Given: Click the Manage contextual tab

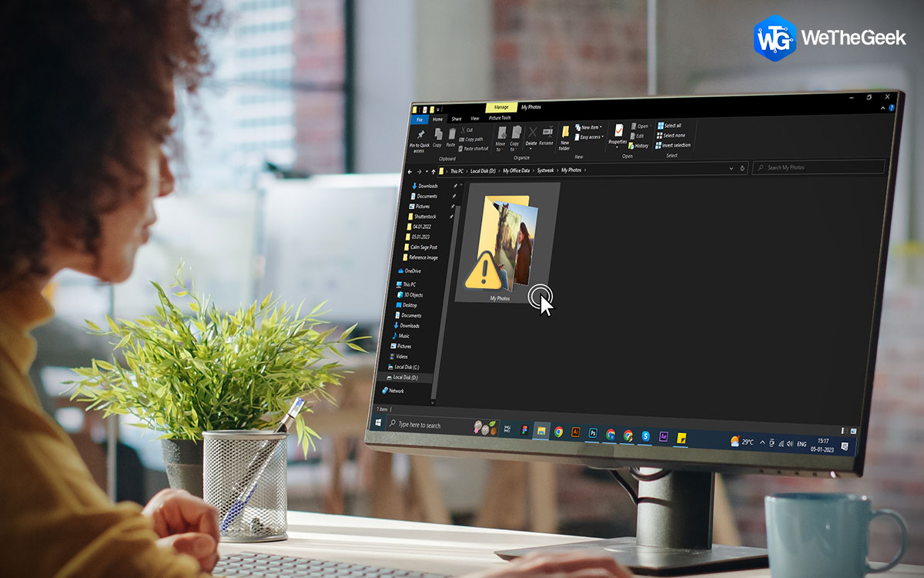Looking at the screenshot, I should point(501,108).
